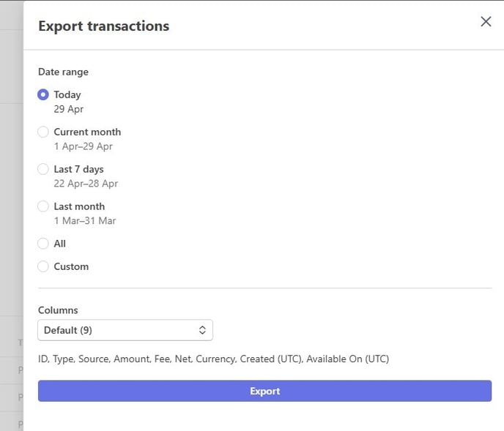
Task: Click the up-down chevron in Columns selector
Action: (202, 330)
